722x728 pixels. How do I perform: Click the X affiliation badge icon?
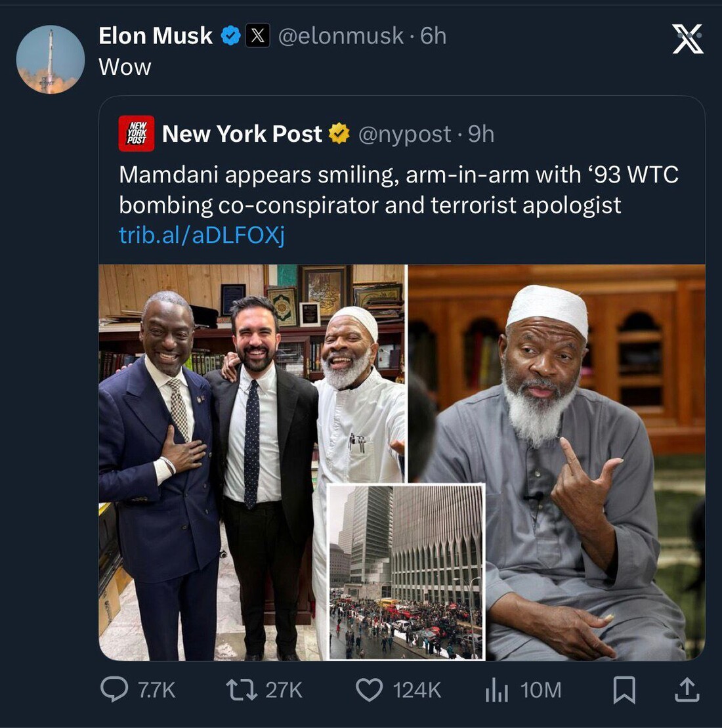[257, 36]
